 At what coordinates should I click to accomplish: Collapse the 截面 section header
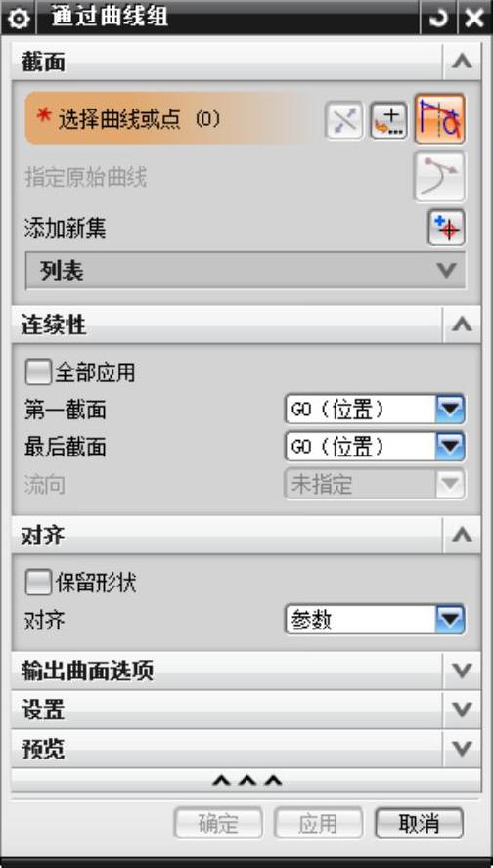click(246, 62)
